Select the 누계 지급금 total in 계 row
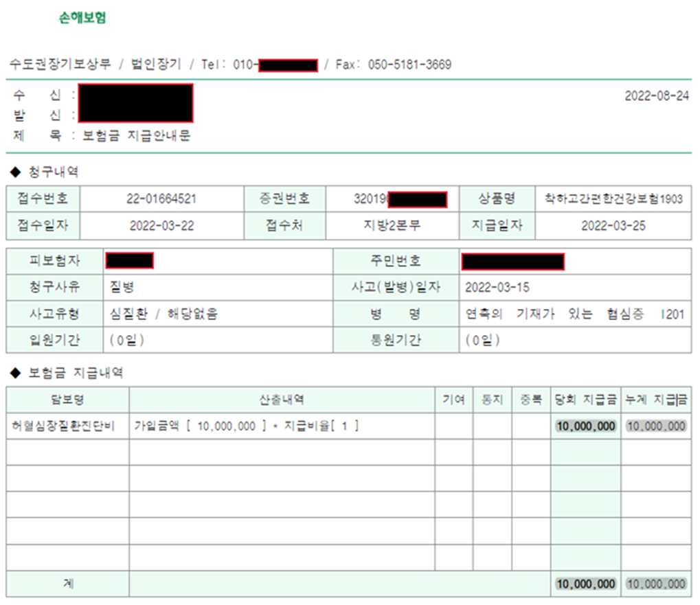The width and height of the screenshot is (700, 605). tap(656, 584)
